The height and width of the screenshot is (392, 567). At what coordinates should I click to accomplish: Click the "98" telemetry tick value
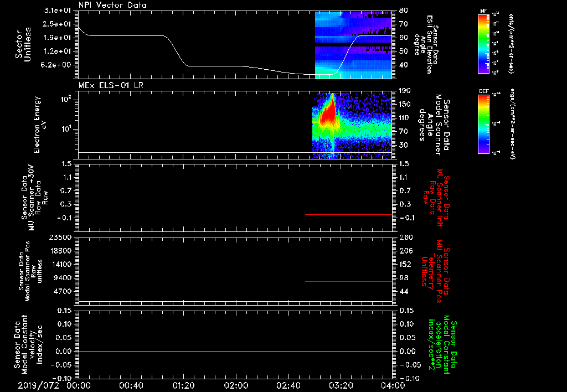(x=404, y=278)
